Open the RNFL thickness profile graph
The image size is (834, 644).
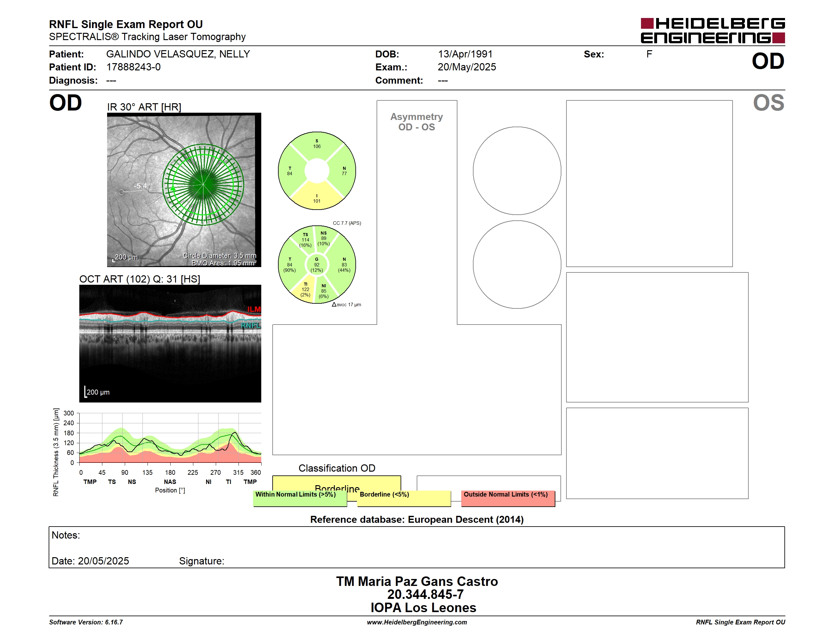170,438
